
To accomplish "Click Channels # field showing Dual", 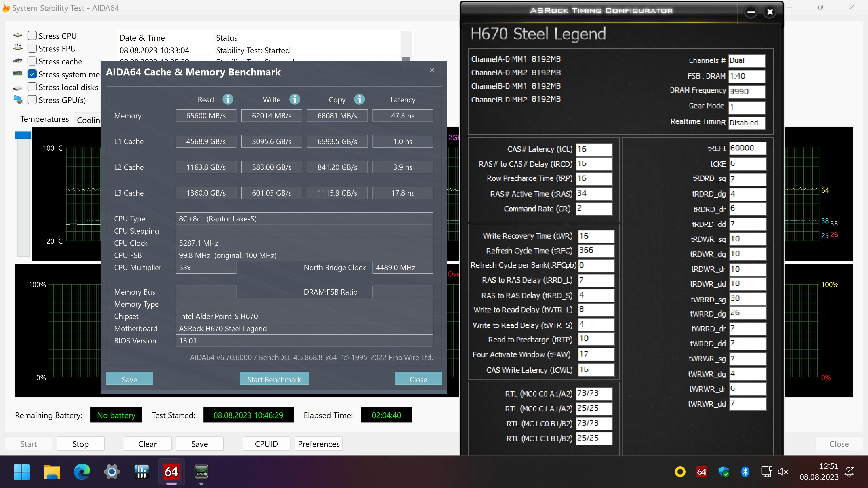I will tap(747, 61).
